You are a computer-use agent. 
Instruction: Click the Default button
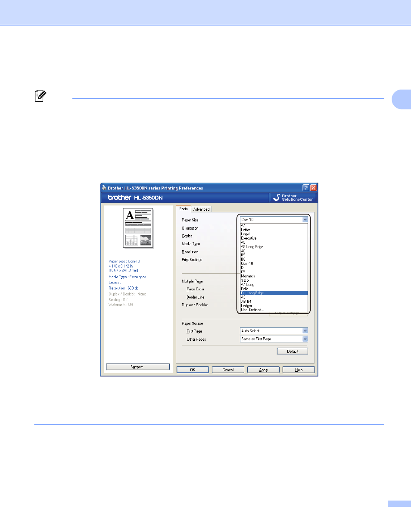tap(293, 352)
